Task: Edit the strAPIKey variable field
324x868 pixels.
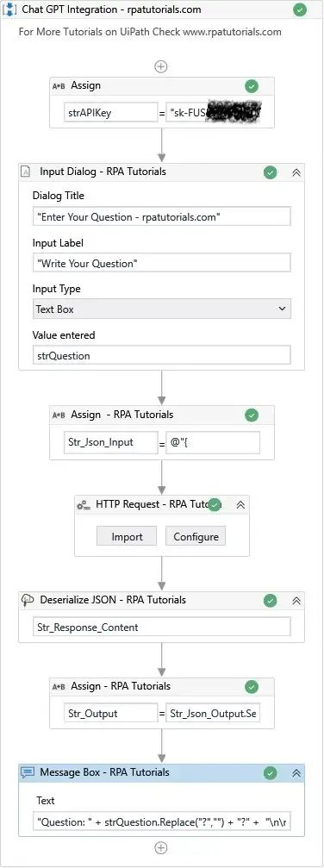Action: 111,113
